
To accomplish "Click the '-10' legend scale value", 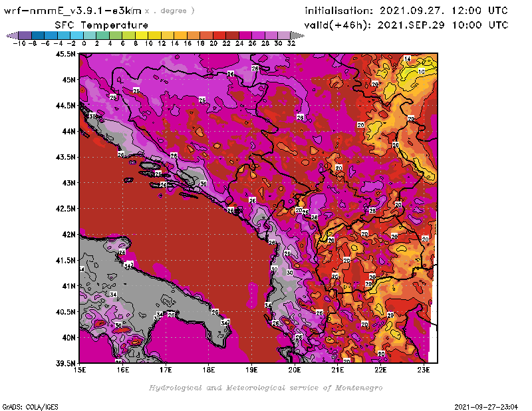I will (19, 43).
